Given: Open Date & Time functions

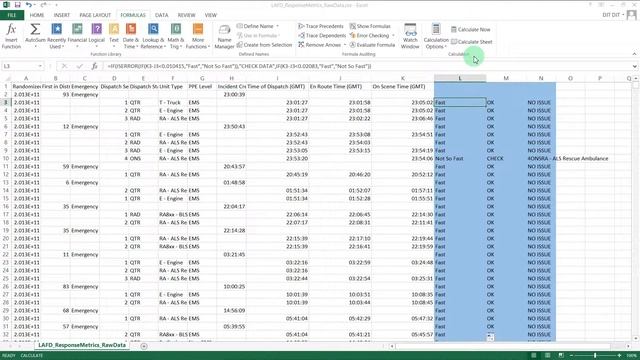Looking at the screenshot, I should 131,36.
